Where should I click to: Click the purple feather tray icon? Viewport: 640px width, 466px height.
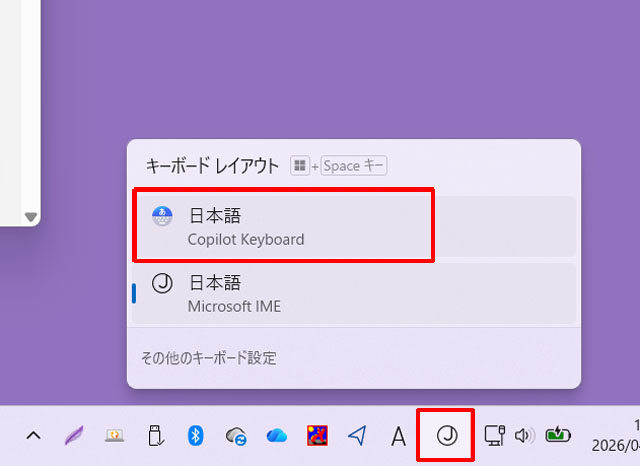(74, 435)
